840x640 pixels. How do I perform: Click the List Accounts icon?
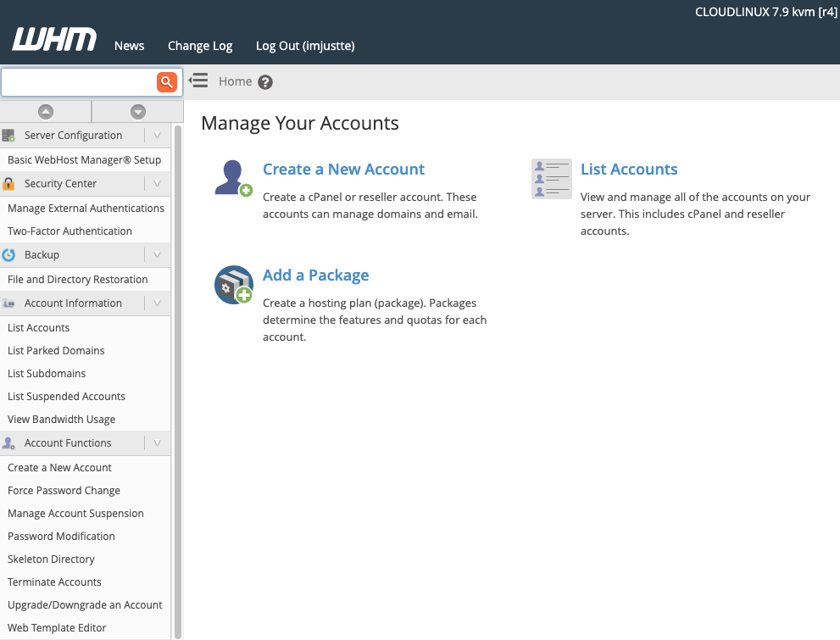(x=551, y=179)
